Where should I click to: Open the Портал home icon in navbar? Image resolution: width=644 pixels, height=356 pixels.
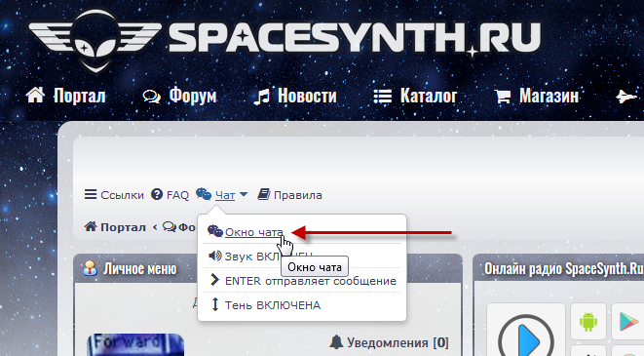click(35, 95)
